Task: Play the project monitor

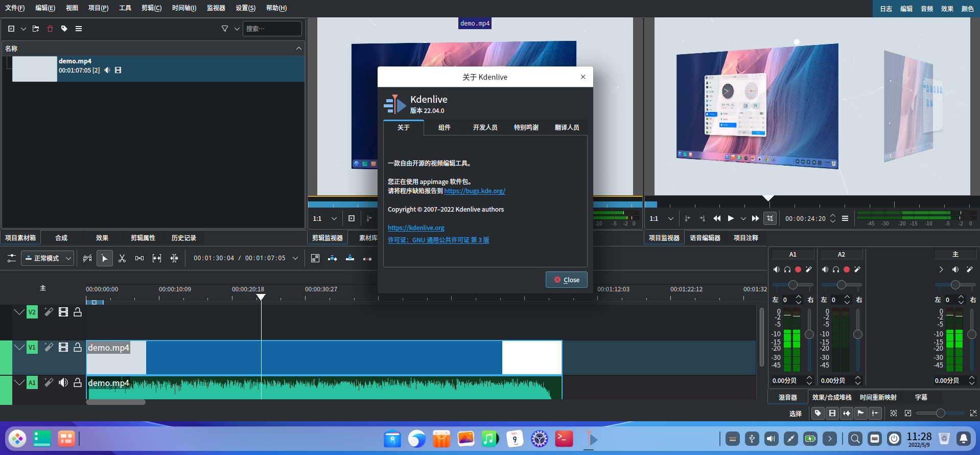Action: tap(731, 218)
